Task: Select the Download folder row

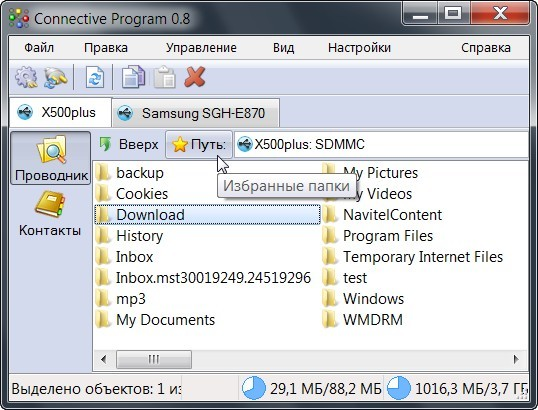Action: pyautogui.click(x=208, y=215)
